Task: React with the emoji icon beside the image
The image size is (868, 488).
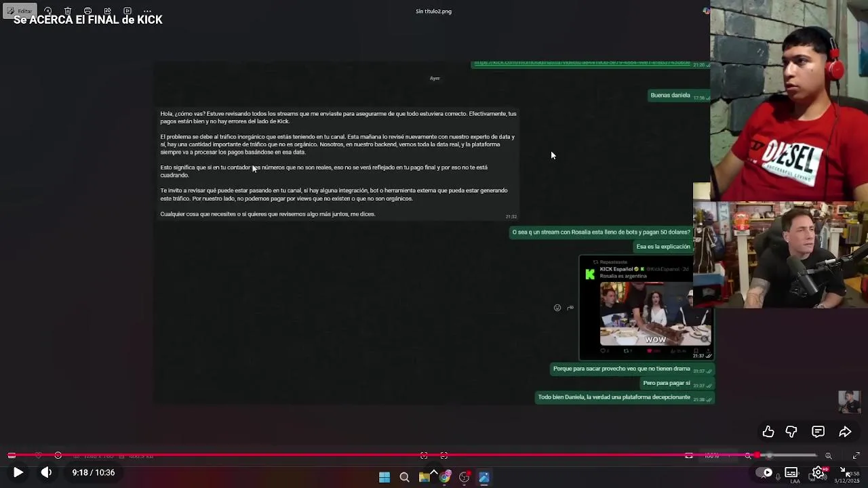Action: coord(557,308)
